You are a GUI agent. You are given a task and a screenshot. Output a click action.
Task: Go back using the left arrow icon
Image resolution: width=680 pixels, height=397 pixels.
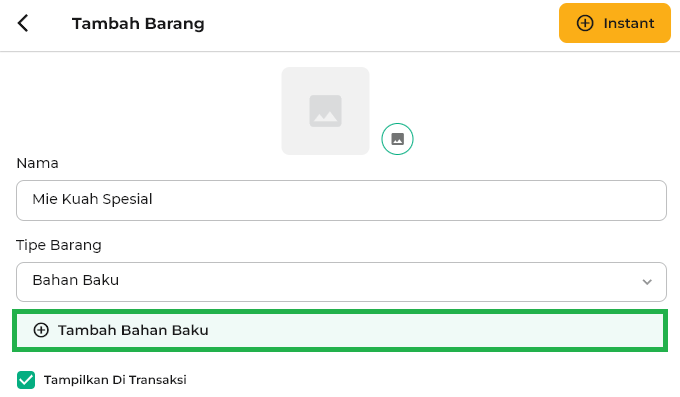[x=23, y=23]
